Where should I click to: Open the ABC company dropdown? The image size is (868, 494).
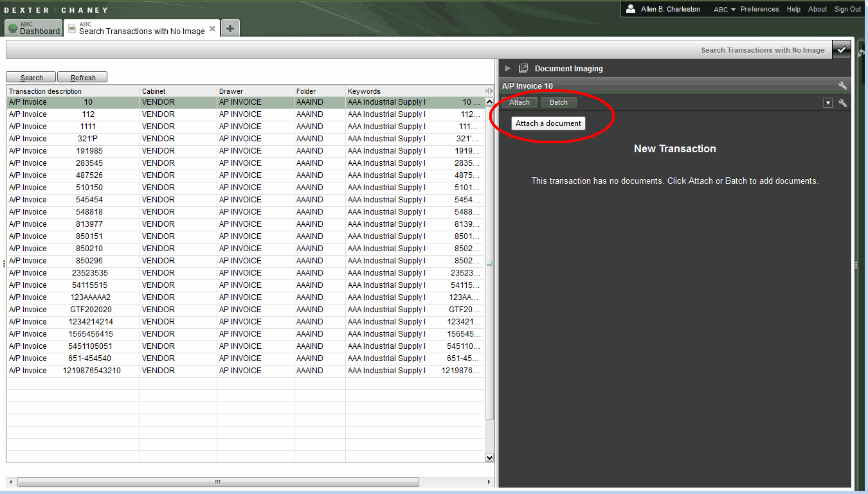pos(725,10)
